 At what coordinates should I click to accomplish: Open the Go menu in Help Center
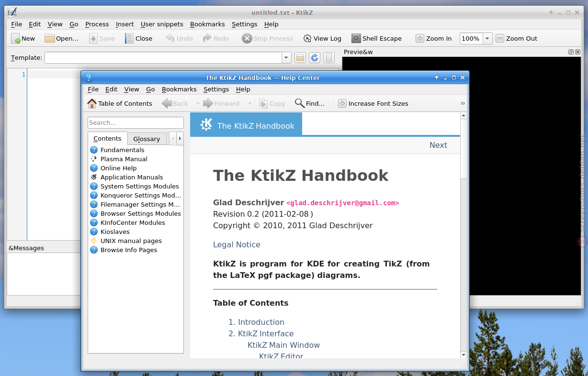click(x=150, y=89)
